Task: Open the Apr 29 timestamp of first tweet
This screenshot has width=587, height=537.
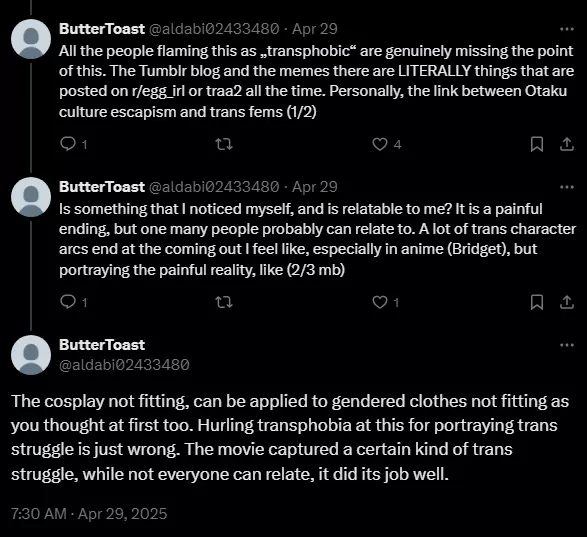Action: [315, 29]
